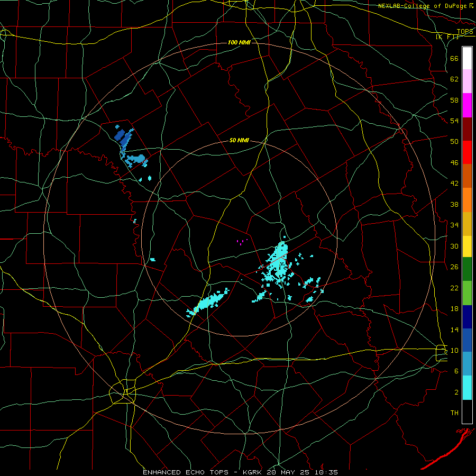The image size is (476, 476).
Task: Click the "34" legend value
Action: (x=454, y=225)
